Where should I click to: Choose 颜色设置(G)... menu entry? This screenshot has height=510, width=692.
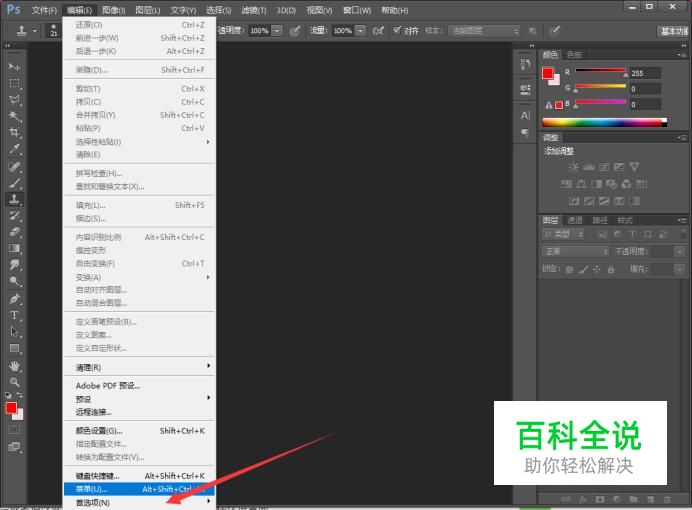coord(139,431)
